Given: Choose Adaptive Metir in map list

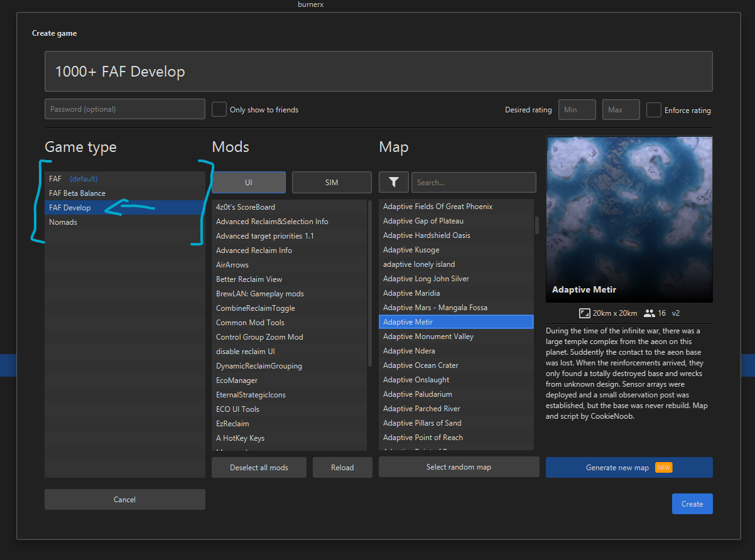Looking at the screenshot, I should pos(456,322).
